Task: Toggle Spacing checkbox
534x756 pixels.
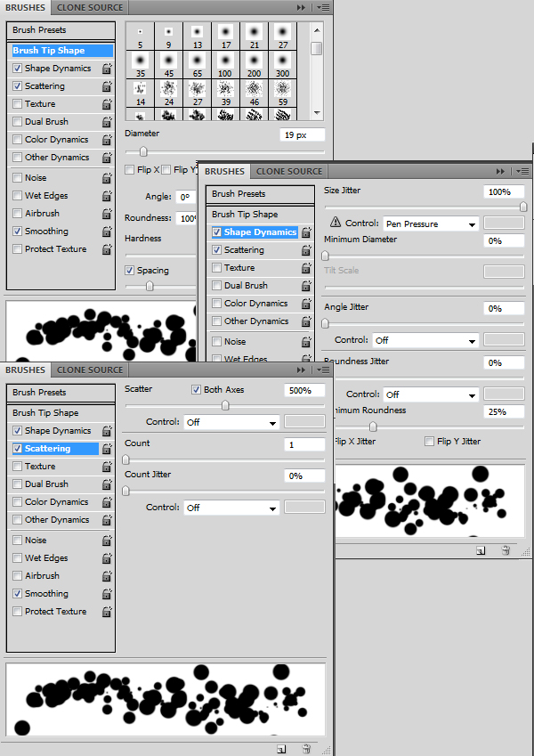Action: pyautogui.click(x=130, y=271)
